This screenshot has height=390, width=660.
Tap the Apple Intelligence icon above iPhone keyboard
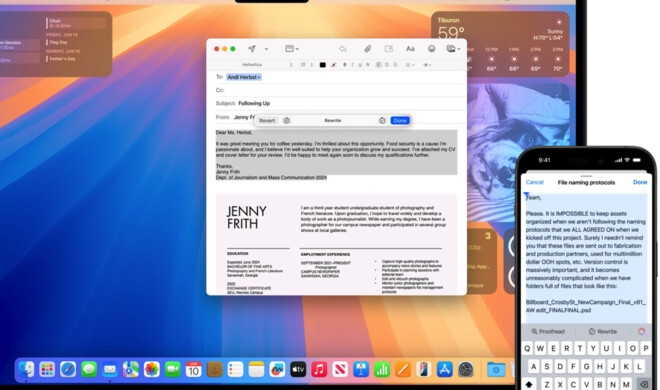(641, 332)
